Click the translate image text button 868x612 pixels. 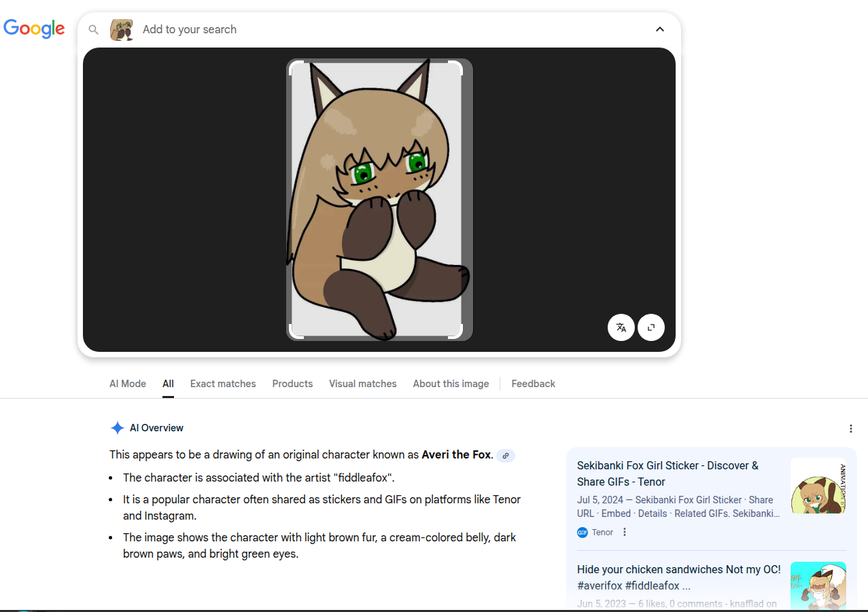tap(621, 327)
